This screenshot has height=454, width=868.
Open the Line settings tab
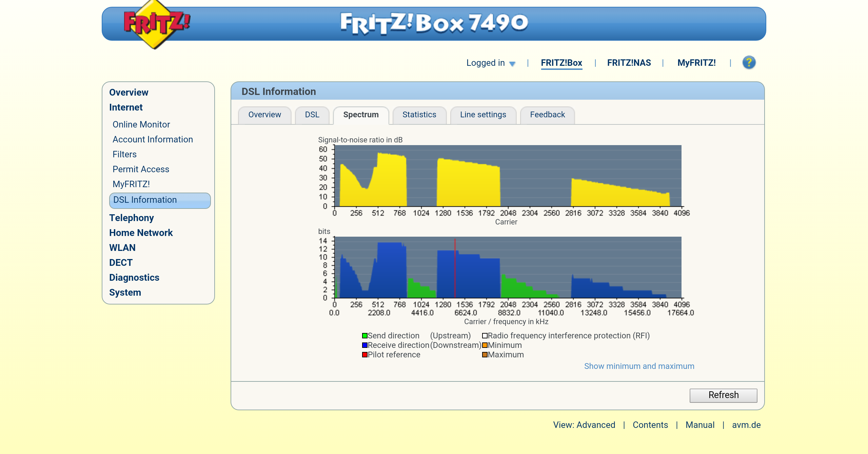[483, 115]
